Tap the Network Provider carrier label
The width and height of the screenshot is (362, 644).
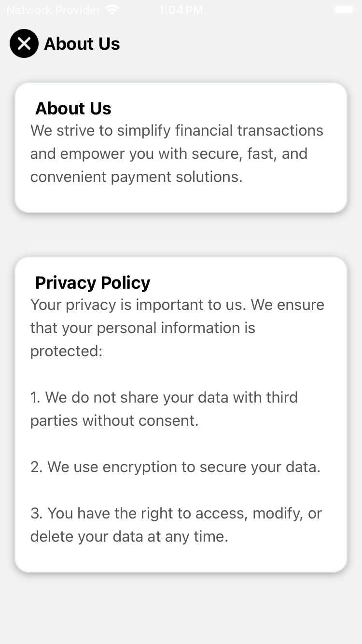pyautogui.click(x=53, y=10)
